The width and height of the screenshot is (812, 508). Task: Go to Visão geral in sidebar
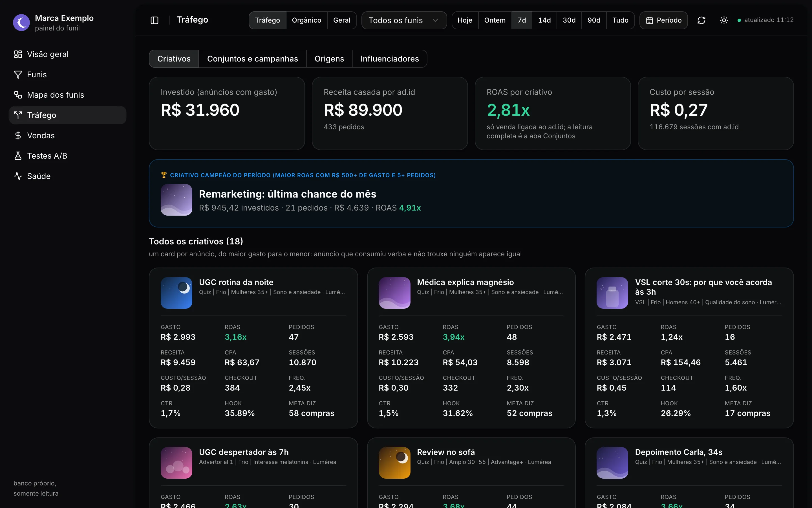(x=67, y=54)
